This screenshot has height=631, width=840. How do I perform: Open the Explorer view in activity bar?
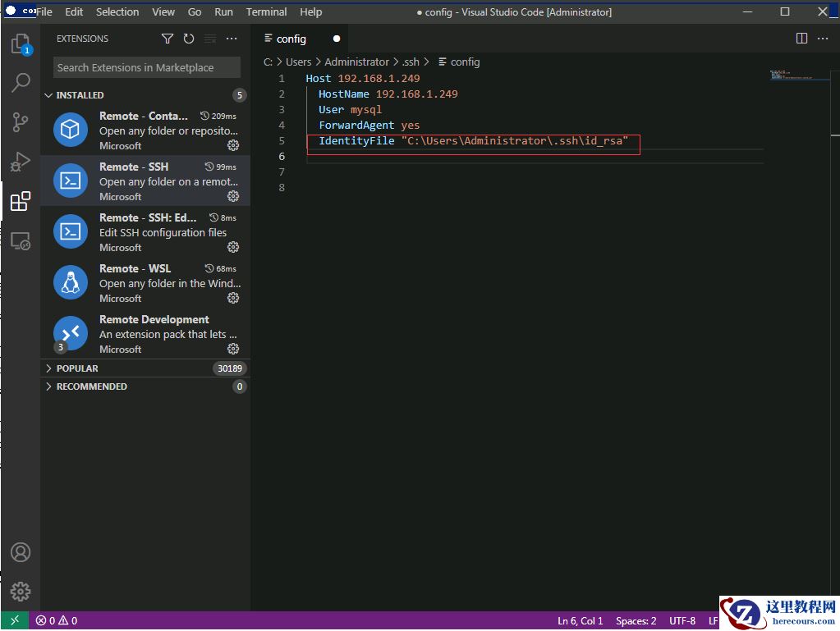pyautogui.click(x=21, y=44)
